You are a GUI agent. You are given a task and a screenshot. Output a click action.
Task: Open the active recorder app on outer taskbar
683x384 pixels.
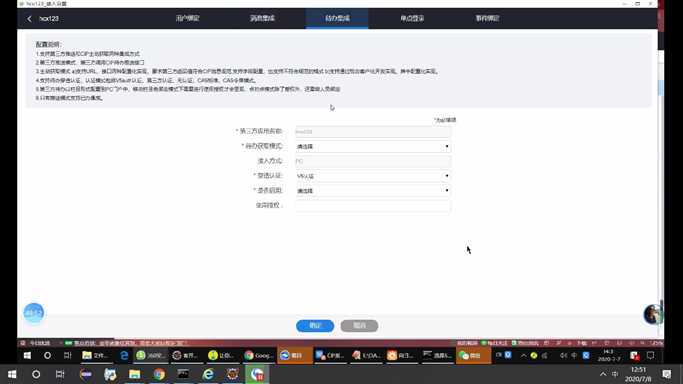[x=257, y=374]
